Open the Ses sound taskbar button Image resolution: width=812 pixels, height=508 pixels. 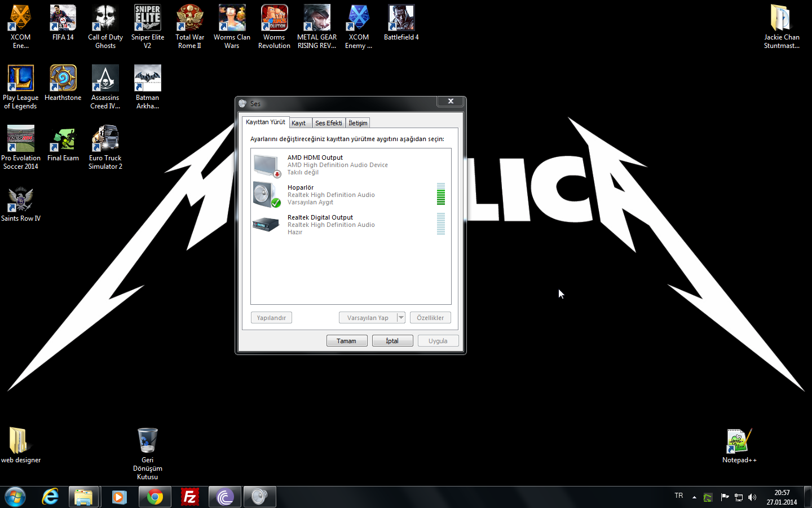click(x=259, y=497)
